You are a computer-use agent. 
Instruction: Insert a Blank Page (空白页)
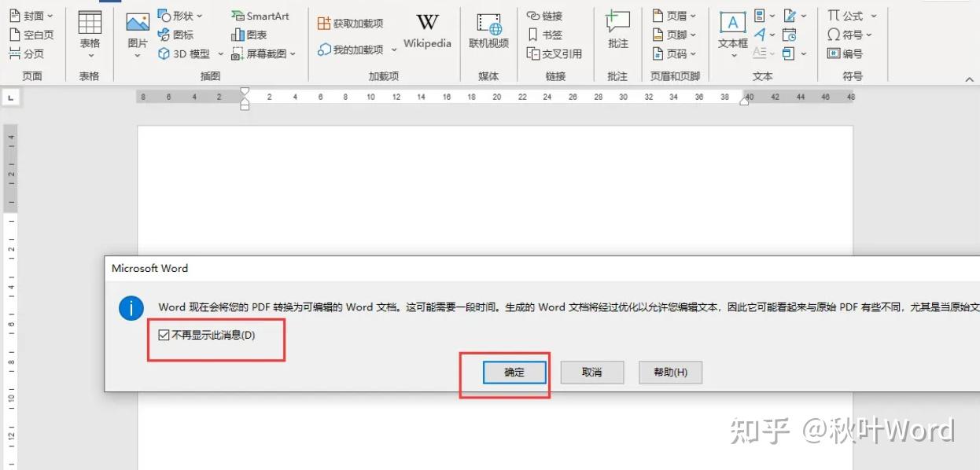click(x=32, y=35)
